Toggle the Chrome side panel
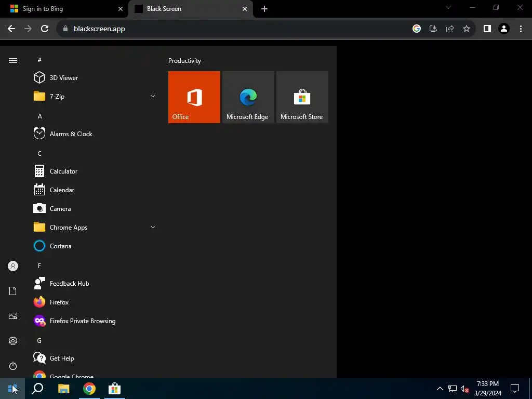Image resolution: width=532 pixels, height=399 pixels. pos(487,29)
